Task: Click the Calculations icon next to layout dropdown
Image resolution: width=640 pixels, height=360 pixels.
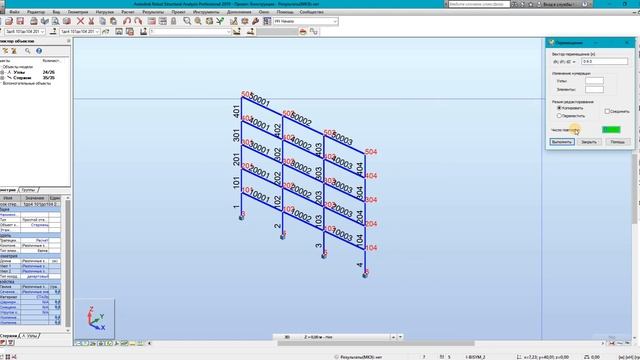Action: 267,21
